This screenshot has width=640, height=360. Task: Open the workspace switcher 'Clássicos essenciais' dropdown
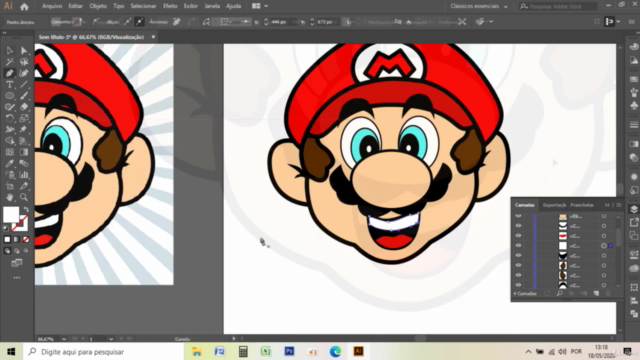pos(479,6)
